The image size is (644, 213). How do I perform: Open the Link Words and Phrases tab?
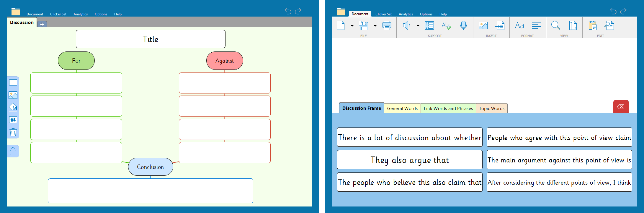click(x=448, y=108)
